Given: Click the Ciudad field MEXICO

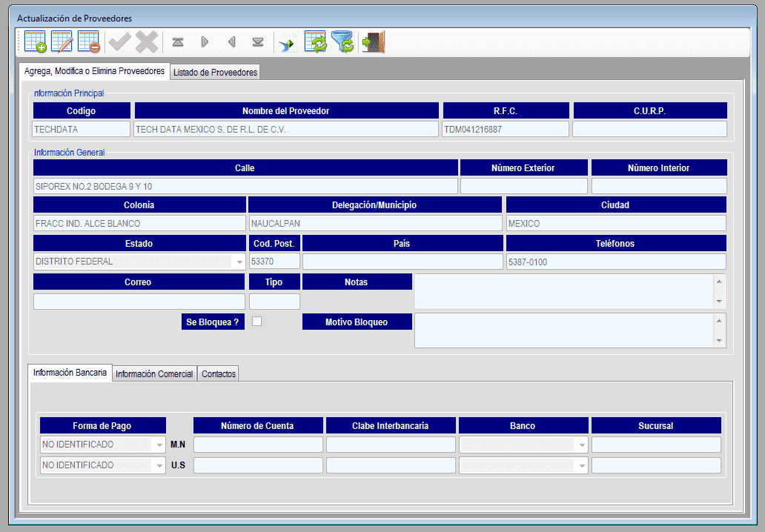Looking at the screenshot, I should point(616,223).
